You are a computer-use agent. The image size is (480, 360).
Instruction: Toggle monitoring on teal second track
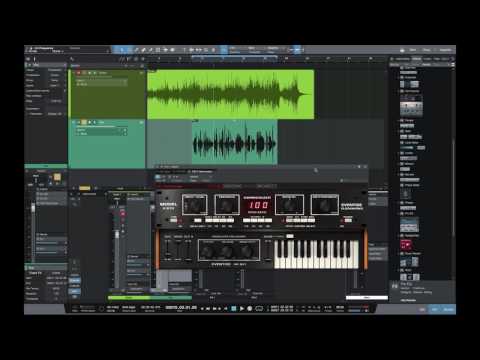94,122
